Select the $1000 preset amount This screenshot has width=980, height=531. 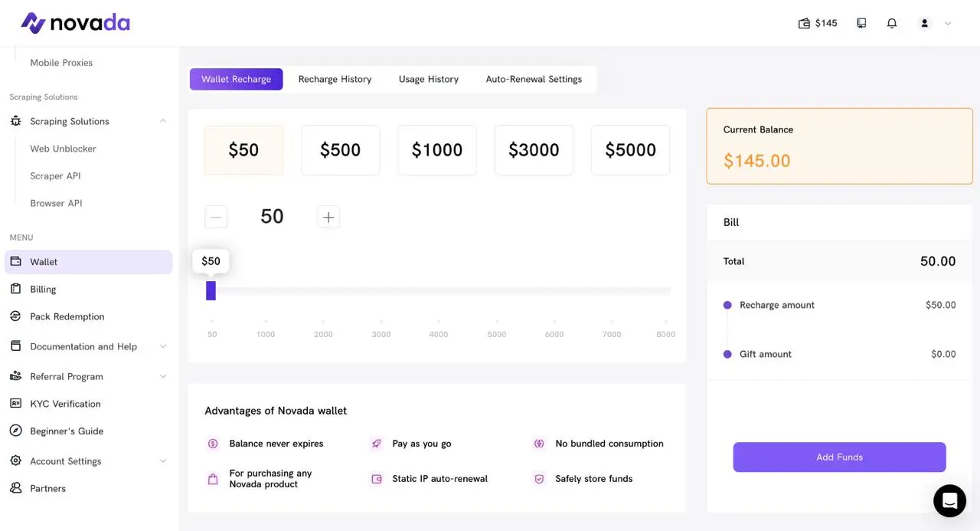pyautogui.click(x=437, y=150)
